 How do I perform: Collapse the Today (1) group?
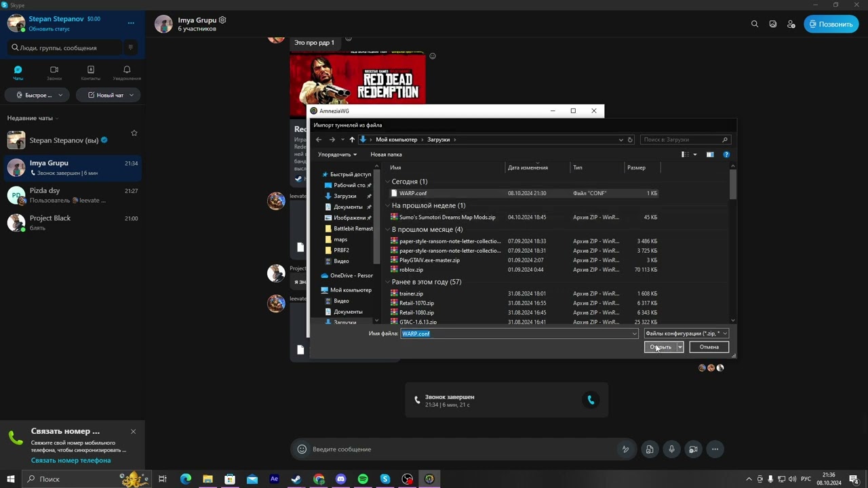388,182
